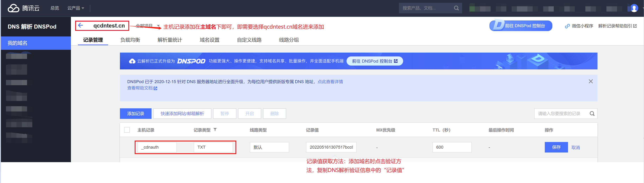Expand the 云产品 dropdown menu
This screenshot has height=183, width=644.
pyautogui.click(x=76, y=8)
